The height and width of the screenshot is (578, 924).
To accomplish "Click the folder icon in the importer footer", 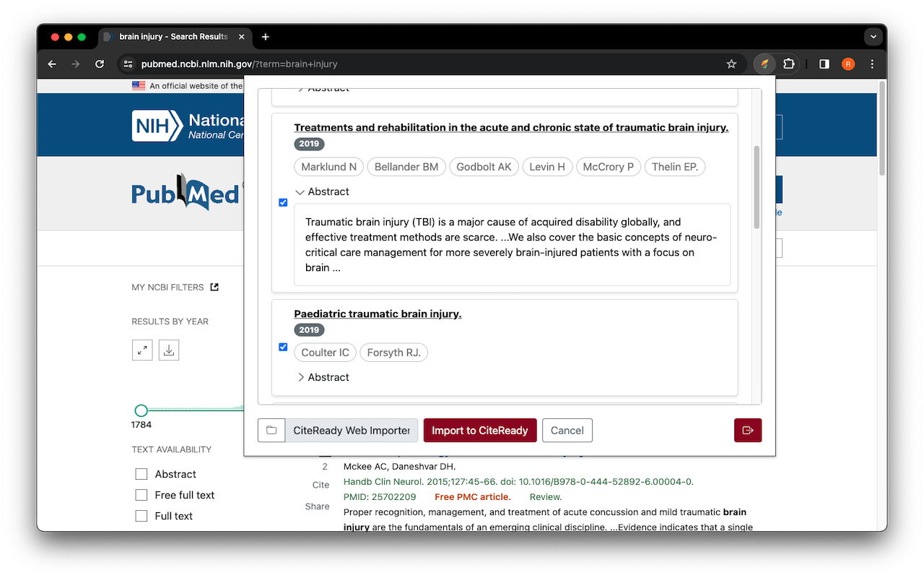I will (271, 431).
